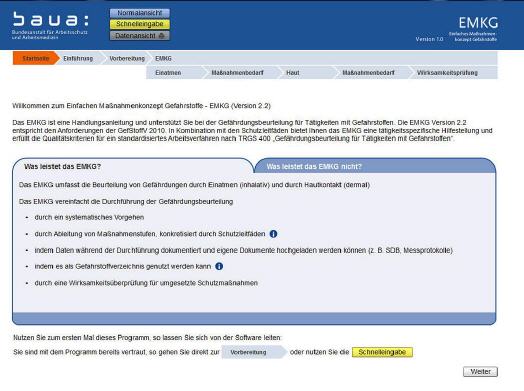524x391 pixels.
Task: Click Schnelleingabe button in header
Action: tap(140, 24)
